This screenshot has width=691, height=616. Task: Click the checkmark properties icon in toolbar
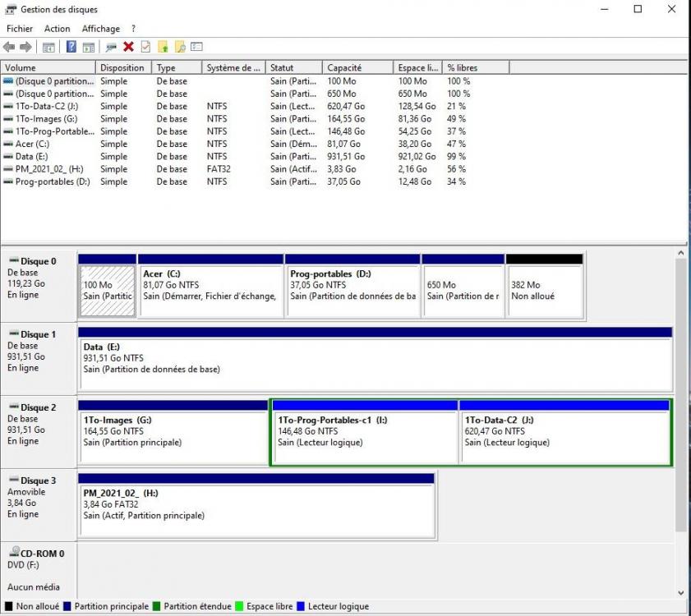point(145,47)
